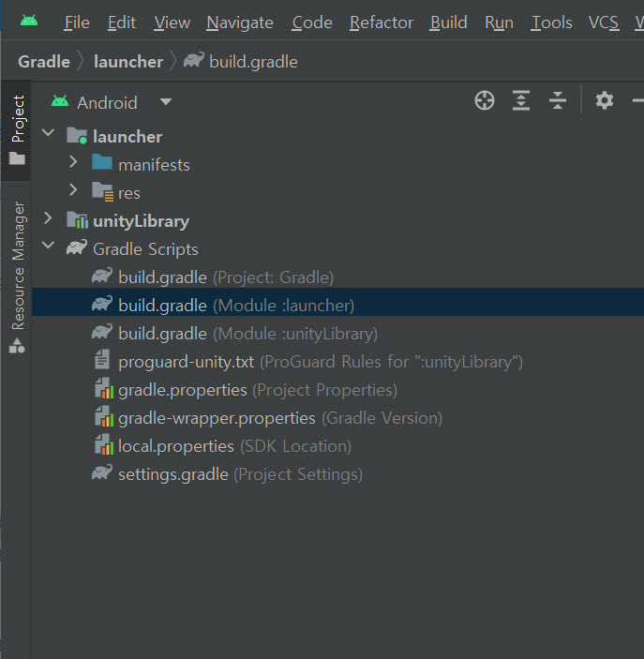
Task: Click the Android view robot icon
Action: click(x=60, y=101)
